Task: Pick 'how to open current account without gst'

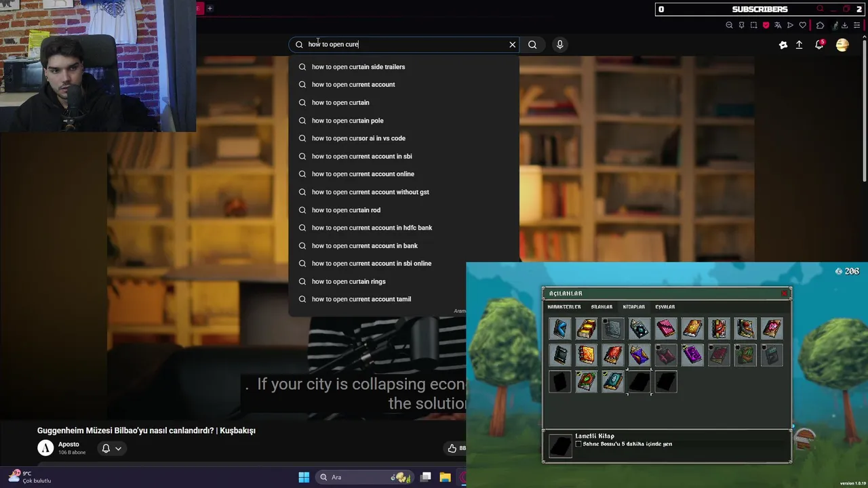Action: click(x=403, y=192)
